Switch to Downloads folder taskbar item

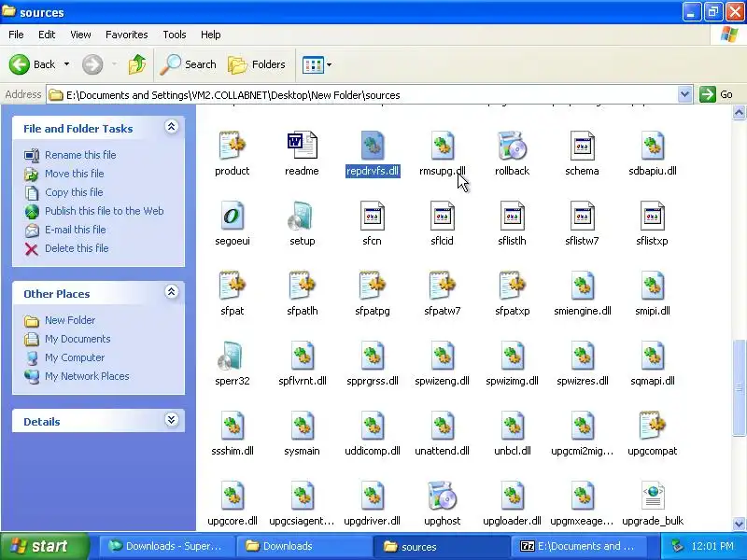(x=303, y=546)
